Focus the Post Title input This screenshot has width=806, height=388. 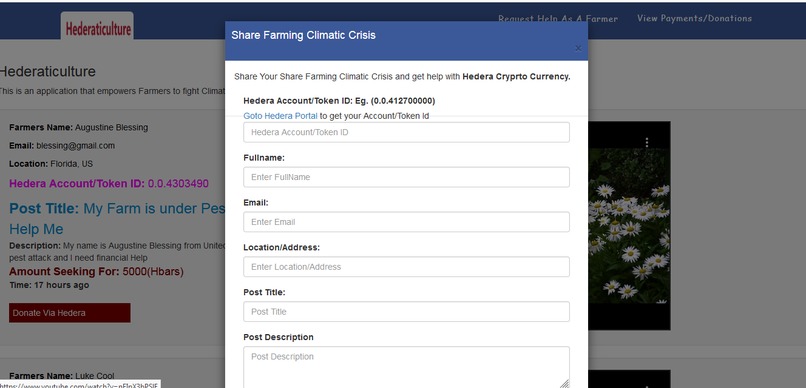[x=406, y=311]
